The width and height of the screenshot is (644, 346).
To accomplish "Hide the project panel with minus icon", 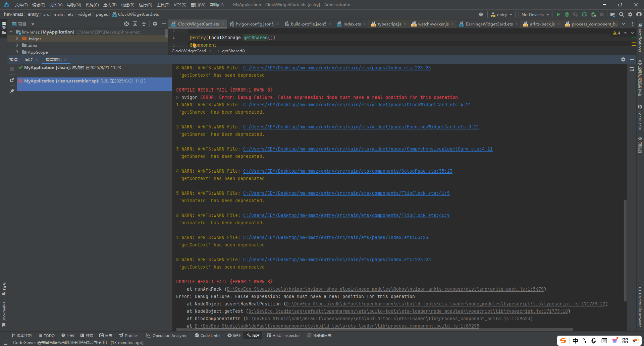I will point(164,24).
